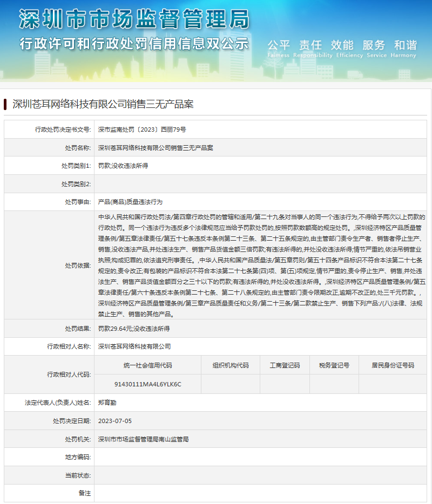Click the 行政相对人名称 label
The width and height of the screenshot is (432, 504).
[x=69, y=346]
